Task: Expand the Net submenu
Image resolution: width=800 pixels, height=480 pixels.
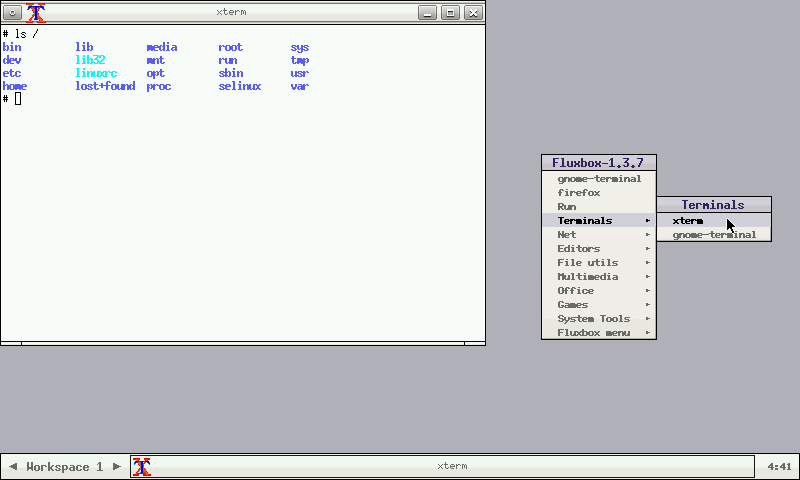Action: tap(599, 234)
